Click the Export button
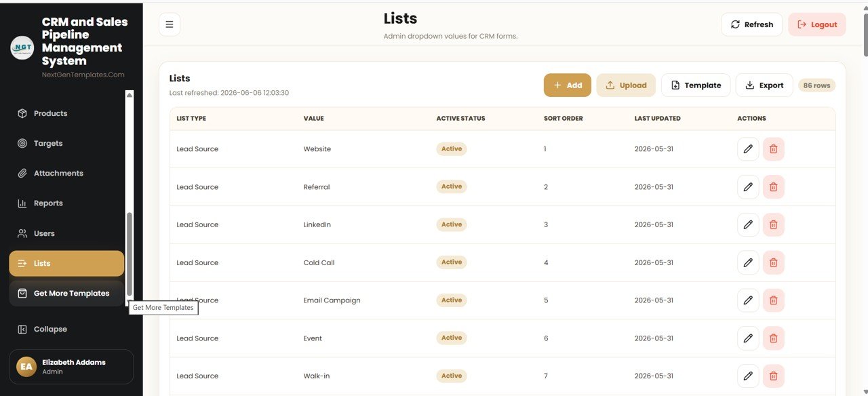Image resolution: width=868 pixels, height=396 pixels. [x=764, y=85]
